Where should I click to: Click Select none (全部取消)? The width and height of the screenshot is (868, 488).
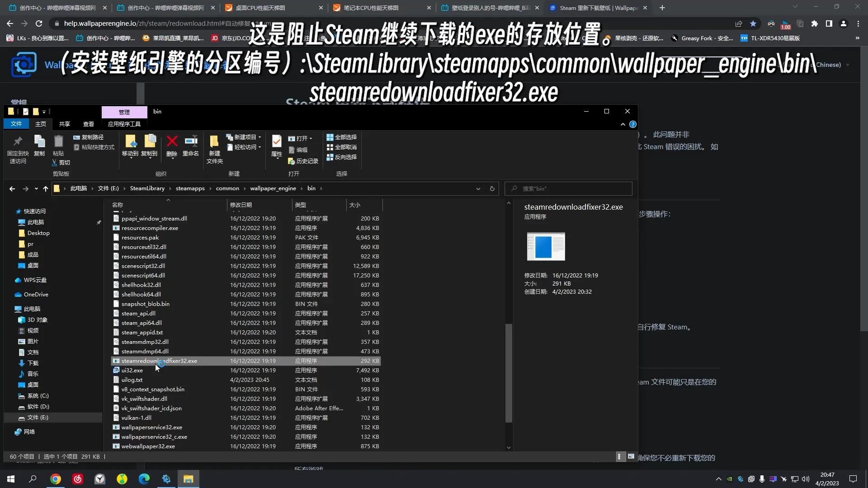(x=342, y=147)
